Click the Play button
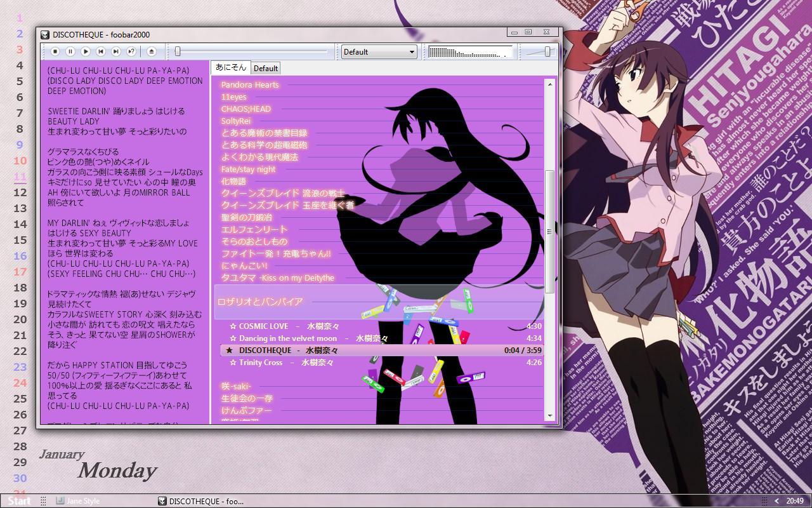This screenshot has height=508, width=812. pyautogui.click(x=86, y=51)
